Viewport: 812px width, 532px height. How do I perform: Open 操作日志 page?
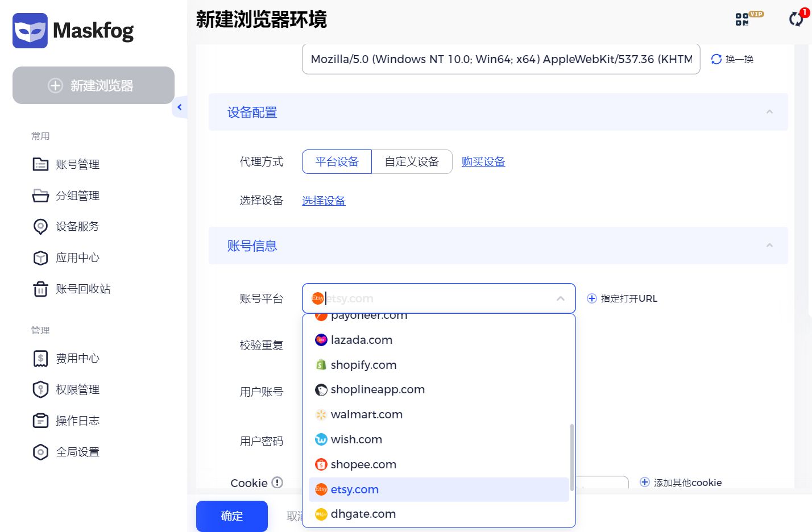(x=77, y=421)
